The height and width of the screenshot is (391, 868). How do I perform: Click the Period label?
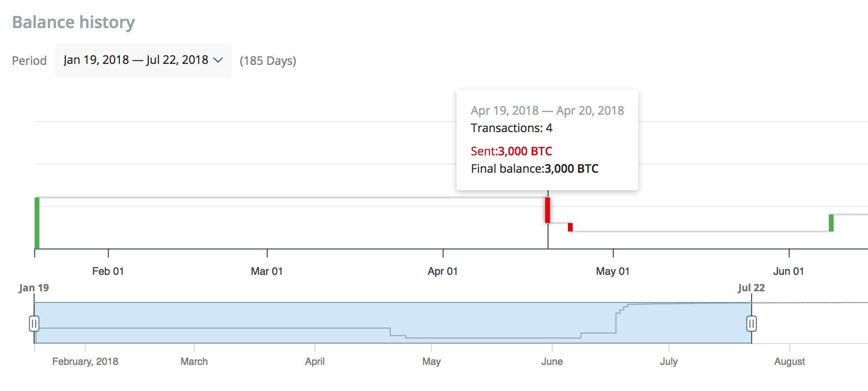(x=29, y=60)
